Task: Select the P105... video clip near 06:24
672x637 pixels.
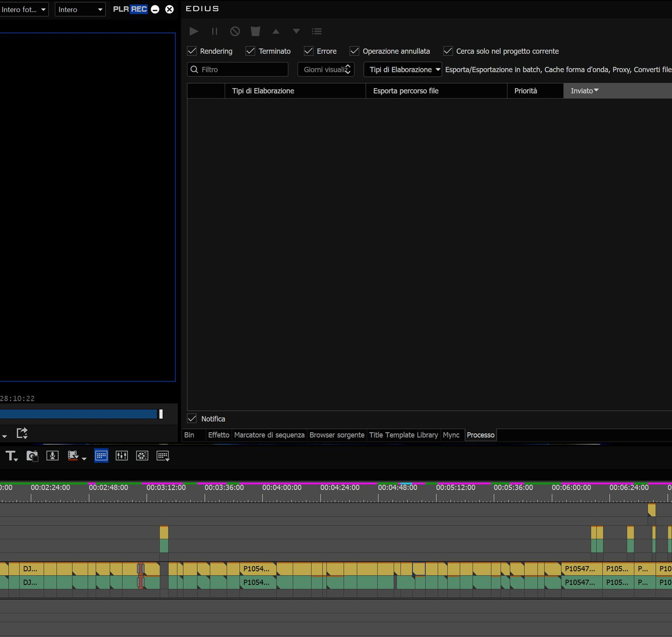Action: [x=618, y=569]
